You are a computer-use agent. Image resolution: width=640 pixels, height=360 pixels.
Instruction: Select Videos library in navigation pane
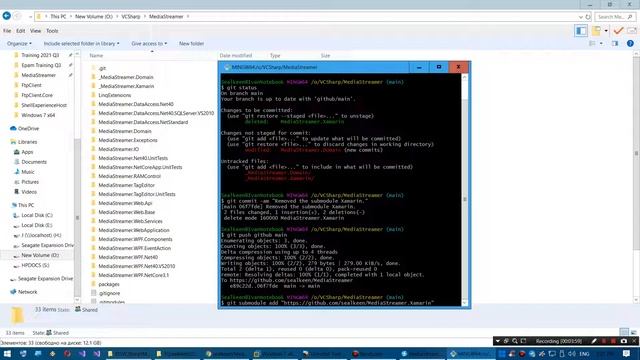pyautogui.click(x=29, y=192)
